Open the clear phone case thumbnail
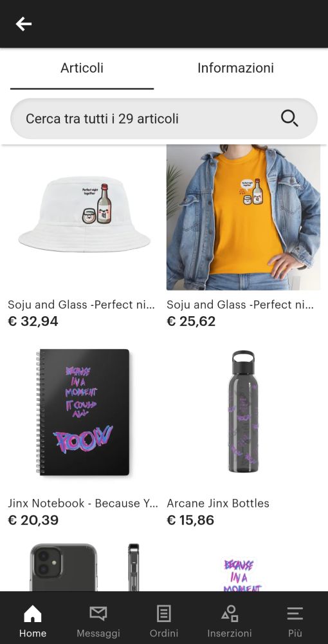 [86, 567]
